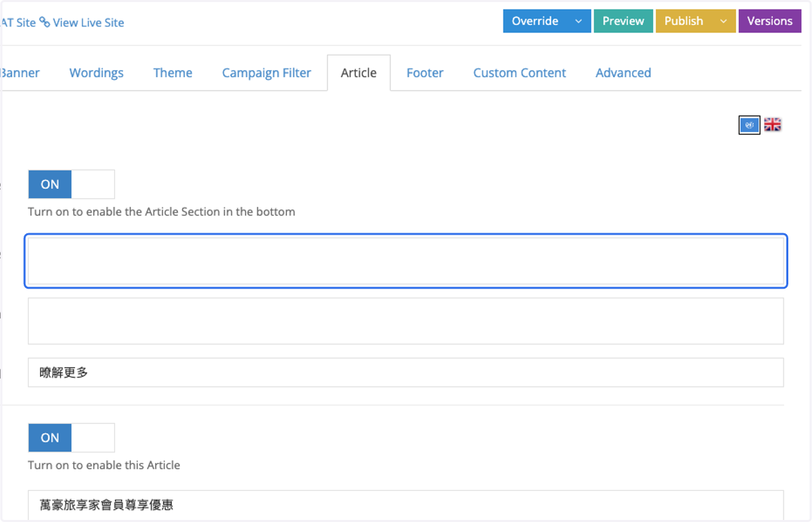Go to the Footer tab
Image resolution: width=812 pixels, height=522 pixels.
425,73
